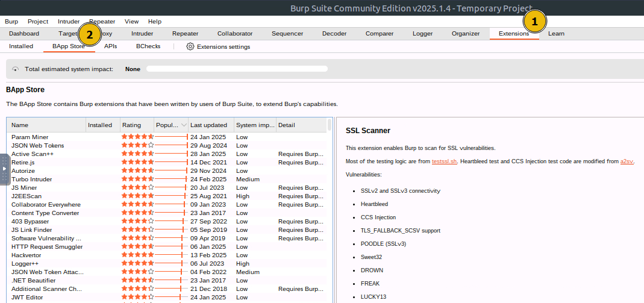Sort by Last updated column header
The width and height of the screenshot is (644, 303).
pos(211,125)
